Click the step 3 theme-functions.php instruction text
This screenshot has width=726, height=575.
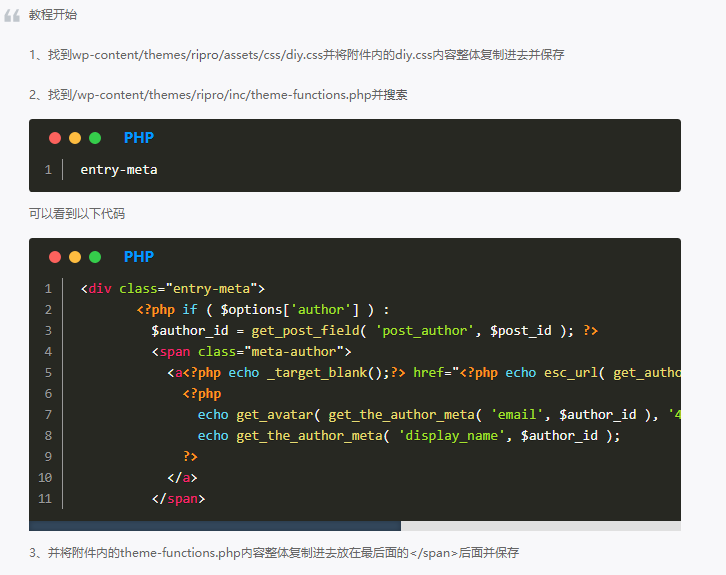tap(274, 553)
